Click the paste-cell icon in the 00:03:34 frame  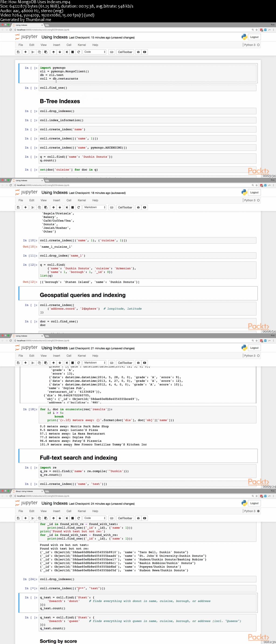pos(46,52)
